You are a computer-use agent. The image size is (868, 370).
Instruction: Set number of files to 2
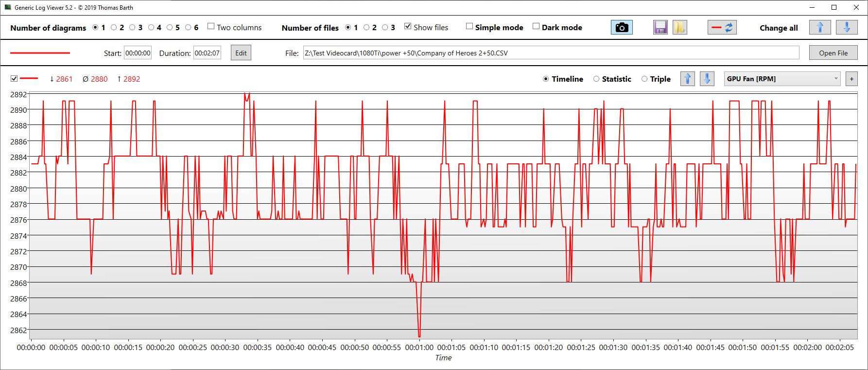point(366,28)
